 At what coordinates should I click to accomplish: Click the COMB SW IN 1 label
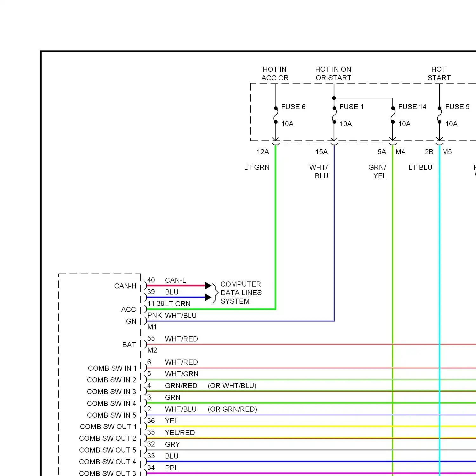tap(112, 368)
